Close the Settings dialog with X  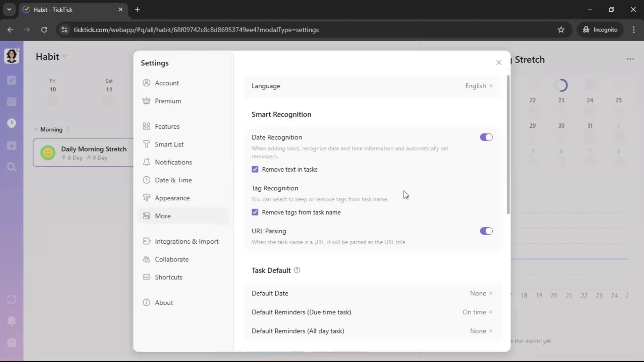tap(498, 63)
